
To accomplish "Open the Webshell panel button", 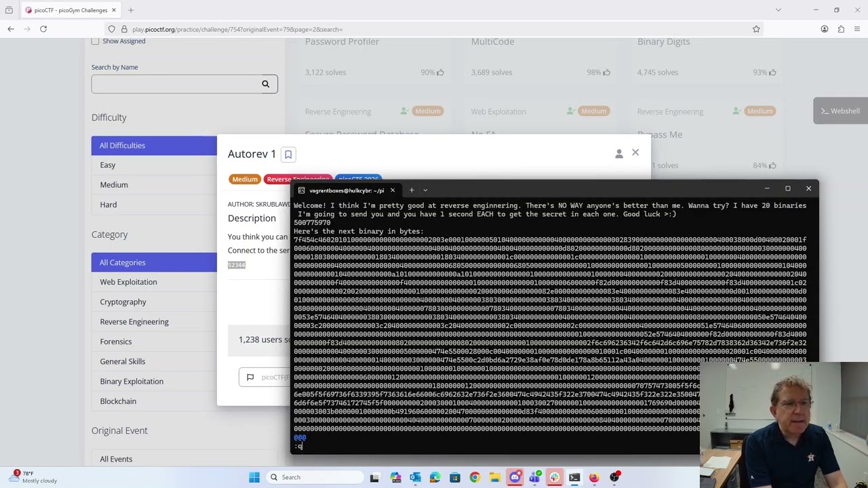I will click(840, 111).
